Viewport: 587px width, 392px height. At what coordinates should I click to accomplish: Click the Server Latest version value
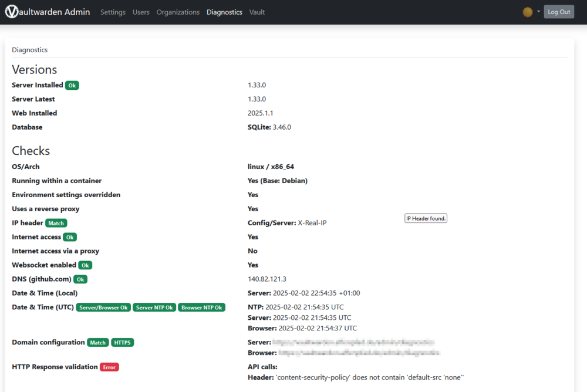[x=257, y=99]
